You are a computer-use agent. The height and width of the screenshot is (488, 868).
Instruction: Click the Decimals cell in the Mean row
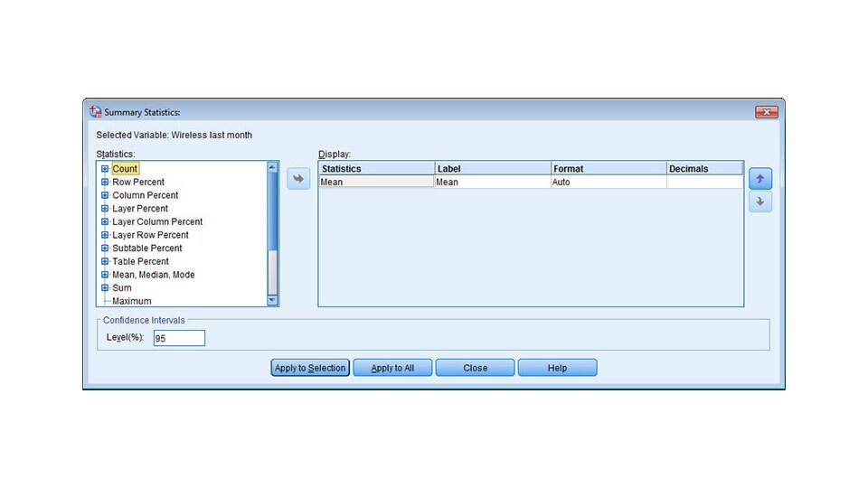click(x=704, y=182)
